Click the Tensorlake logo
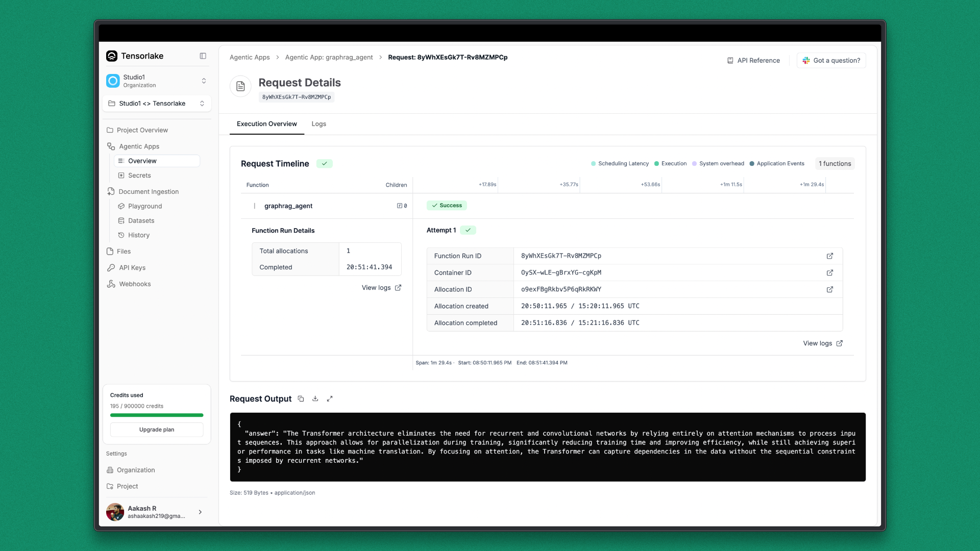The height and width of the screenshot is (551, 980). 112,56
